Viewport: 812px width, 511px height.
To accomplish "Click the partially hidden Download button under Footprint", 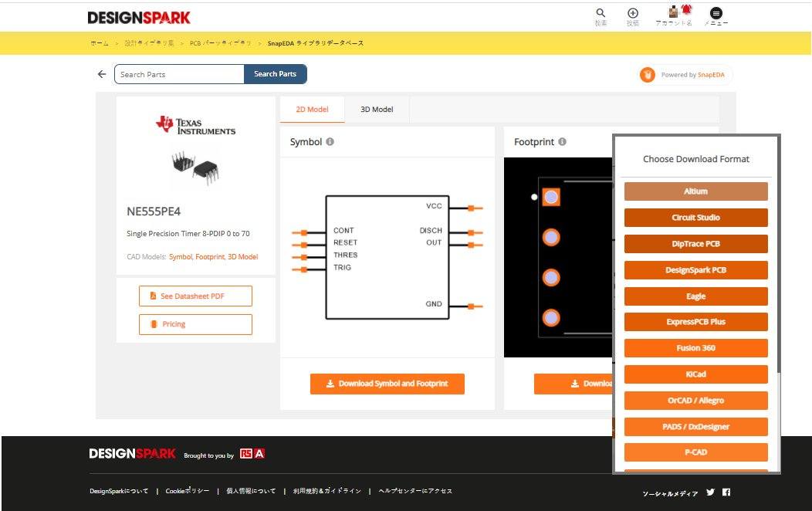I will tap(573, 384).
